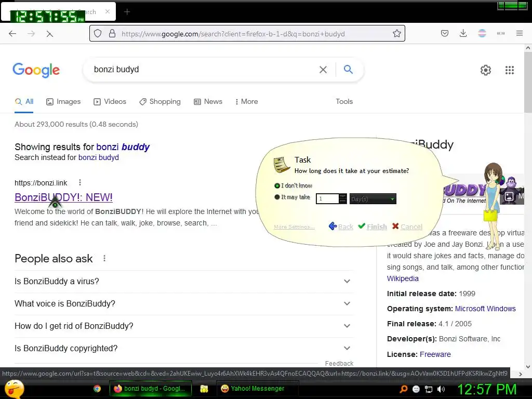Click the taskbar clock
This screenshot has height=399, width=532.
click(486, 389)
